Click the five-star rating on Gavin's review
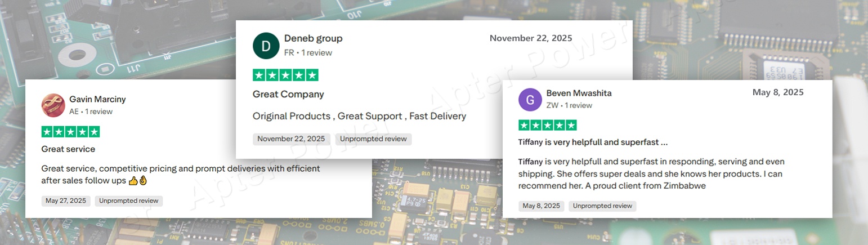Viewport: 868px width, 245px height. click(70, 132)
